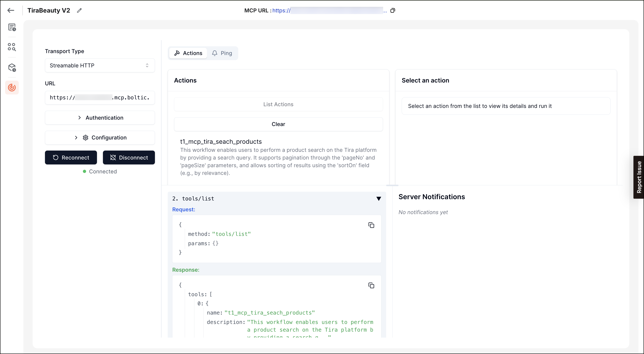Click the method "tools/list" value
Viewport: 644px width, 354px height.
[x=231, y=234]
